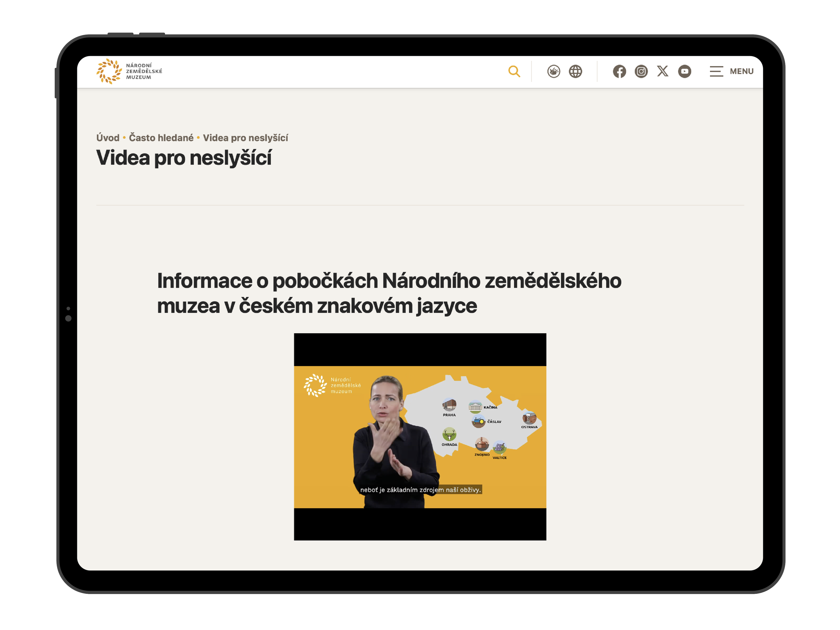
Task: Open the language selector globe icon
Action: pyautogui.click(x=575, y=71)
